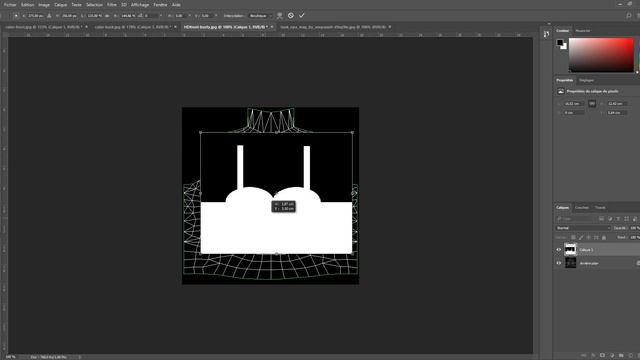Switch to the Tracés tab
Viewport: 640px width, 360px height.
600,207
